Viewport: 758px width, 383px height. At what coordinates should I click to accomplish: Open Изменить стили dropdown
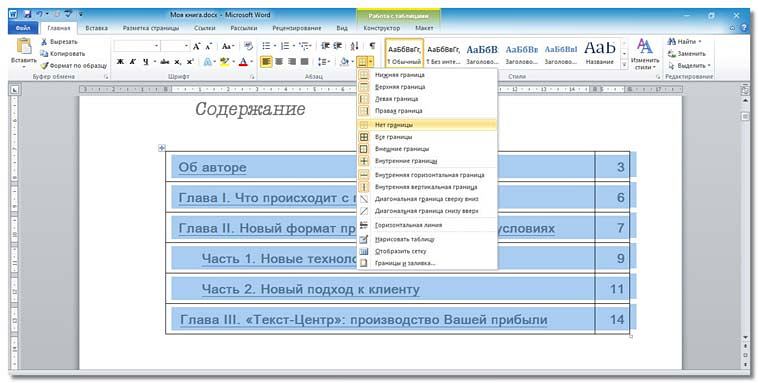pyautogui.click(x=644, y=54)
